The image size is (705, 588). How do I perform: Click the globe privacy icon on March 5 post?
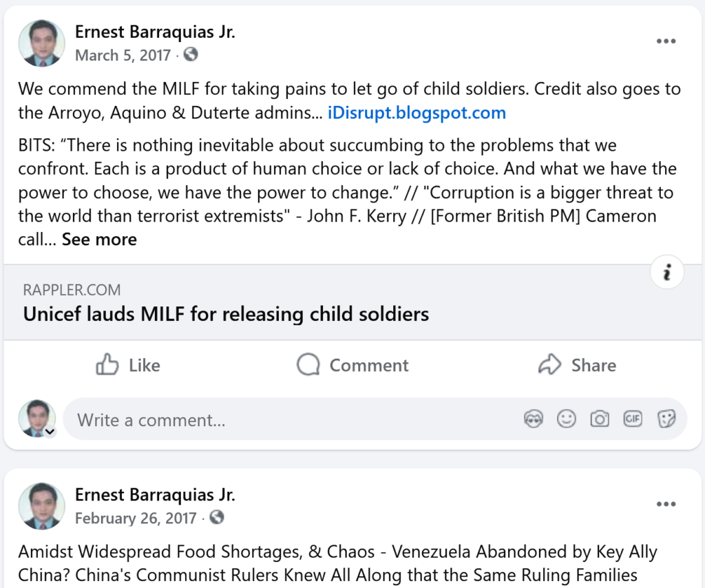coord(191,54)
